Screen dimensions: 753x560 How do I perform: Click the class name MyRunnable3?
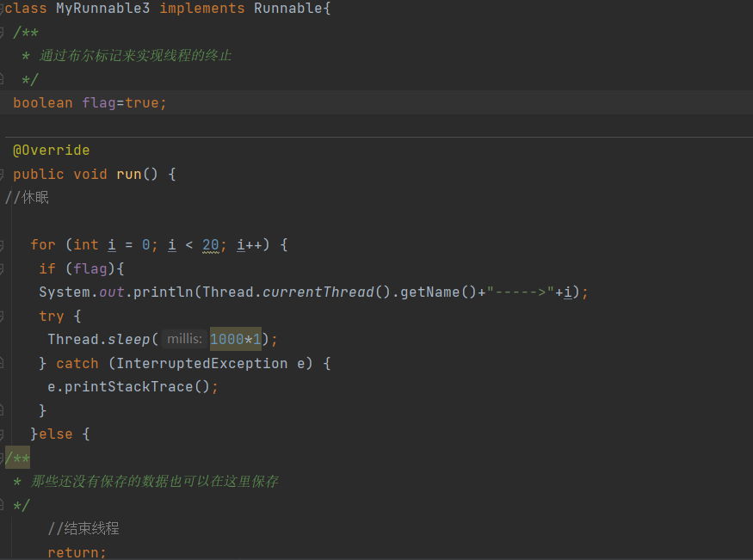pos(102,9)
